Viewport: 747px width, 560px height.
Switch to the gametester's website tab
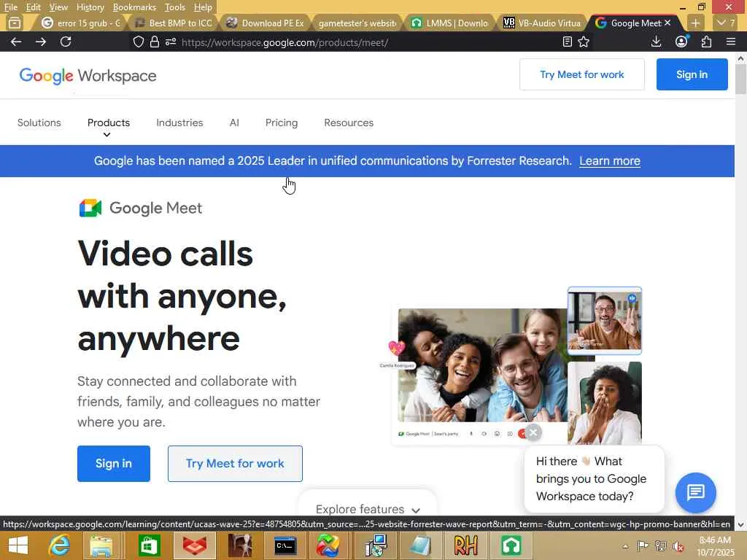coord(357,23)
